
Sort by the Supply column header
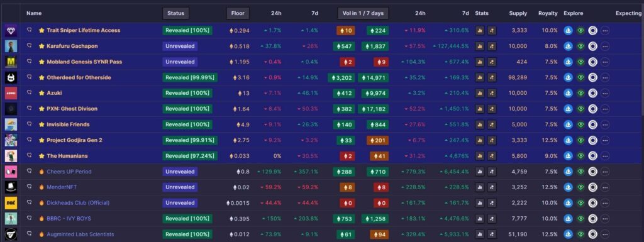pyautogui.click(x=518, y=13)
